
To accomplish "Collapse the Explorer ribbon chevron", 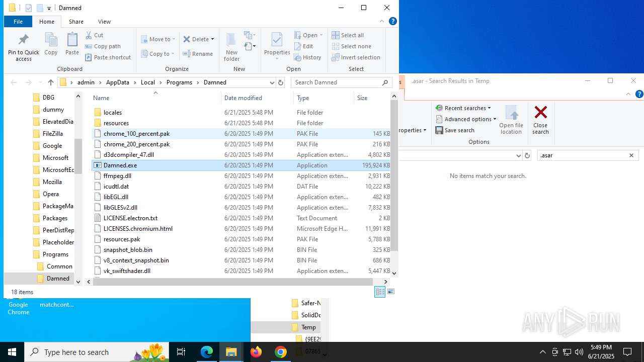I will pos(382,21).
